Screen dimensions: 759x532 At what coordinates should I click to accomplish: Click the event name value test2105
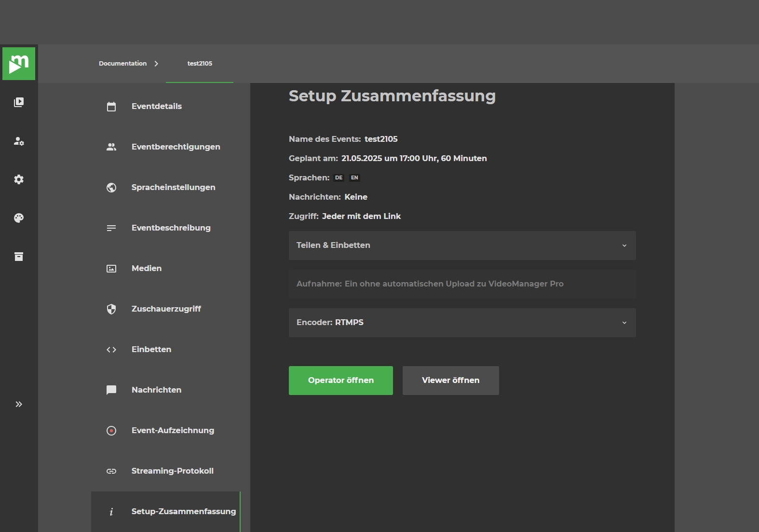[x=381, y=139]
